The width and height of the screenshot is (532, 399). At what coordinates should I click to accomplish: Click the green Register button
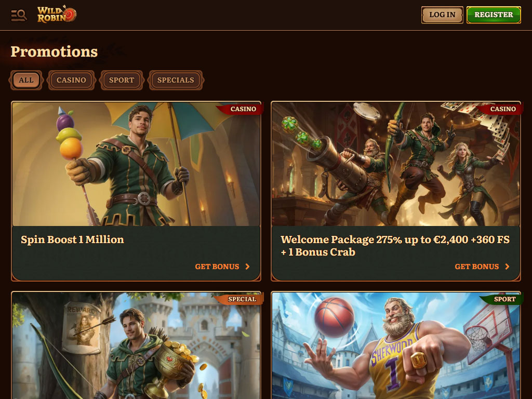(494, 15)
